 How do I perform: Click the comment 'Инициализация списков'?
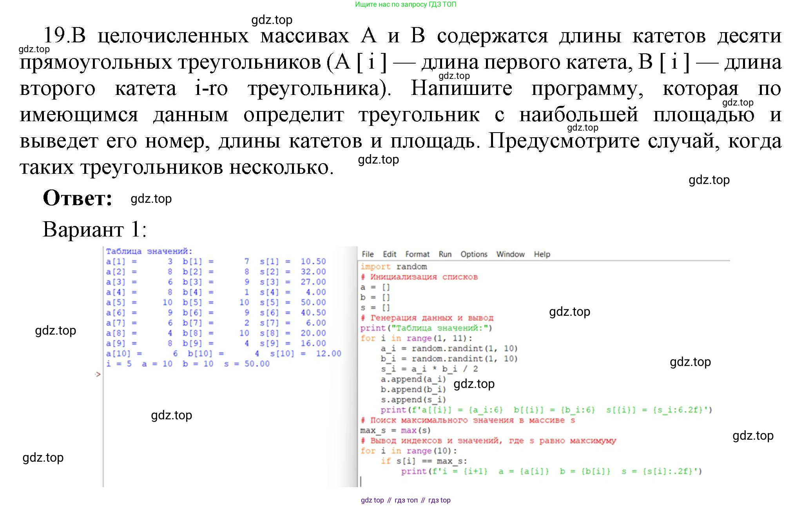coord(419,277)
